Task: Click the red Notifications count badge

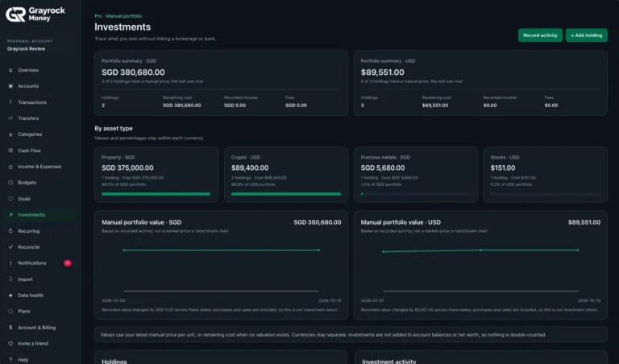Action: [68, 263]
